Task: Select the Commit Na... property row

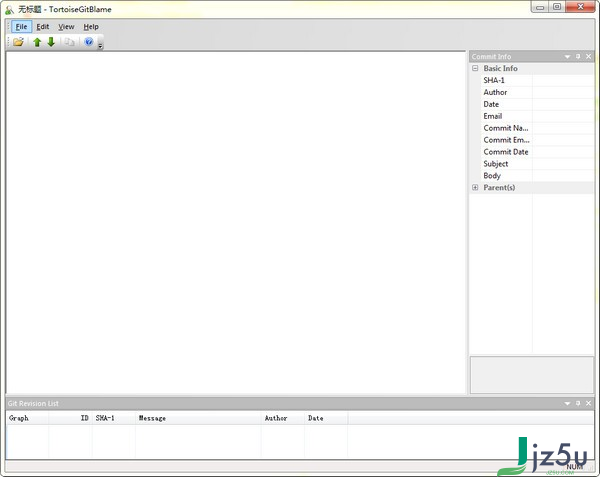Action: point(537,128)
